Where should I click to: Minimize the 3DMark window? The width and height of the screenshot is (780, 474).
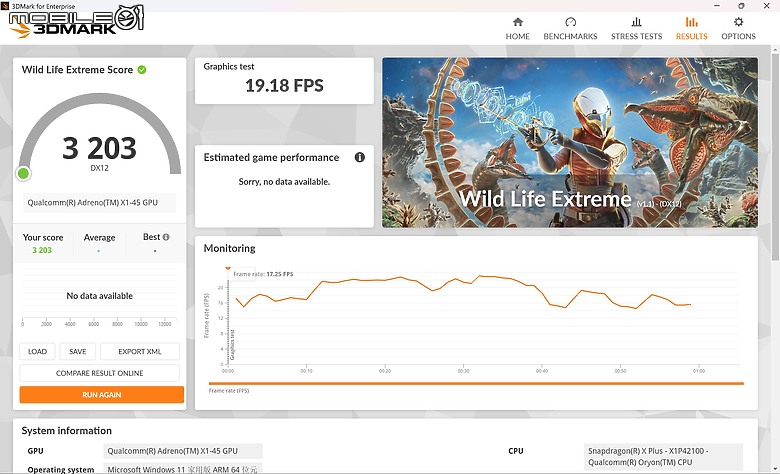(717, 6)
